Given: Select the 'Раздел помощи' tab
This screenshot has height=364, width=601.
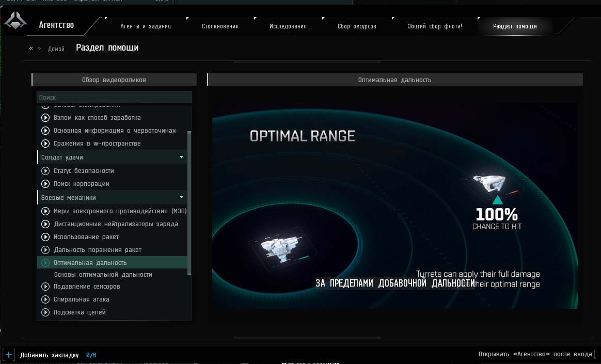Looking at the screenshot, I should [x=515, y=26].
